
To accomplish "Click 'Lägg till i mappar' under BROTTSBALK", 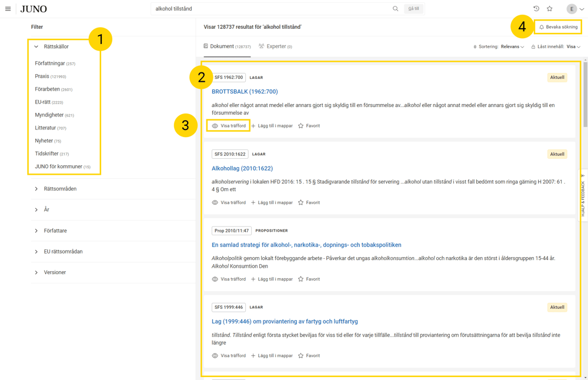I will tap(272, 126).
